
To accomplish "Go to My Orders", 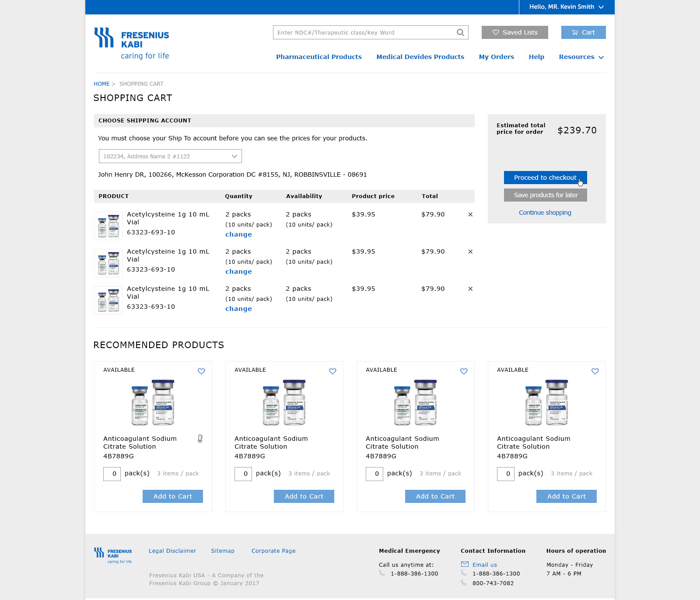I will pos(496,57).
